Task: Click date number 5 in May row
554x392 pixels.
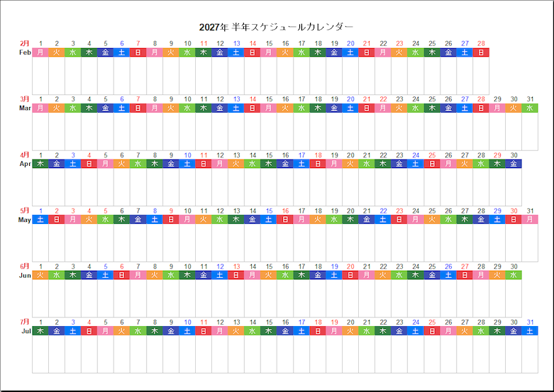Action: point(106,211)
